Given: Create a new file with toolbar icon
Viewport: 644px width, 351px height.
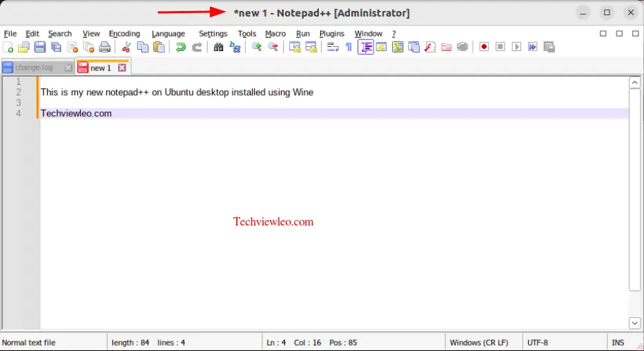Looking at the screenshot, I should click(x=8, y=47).
